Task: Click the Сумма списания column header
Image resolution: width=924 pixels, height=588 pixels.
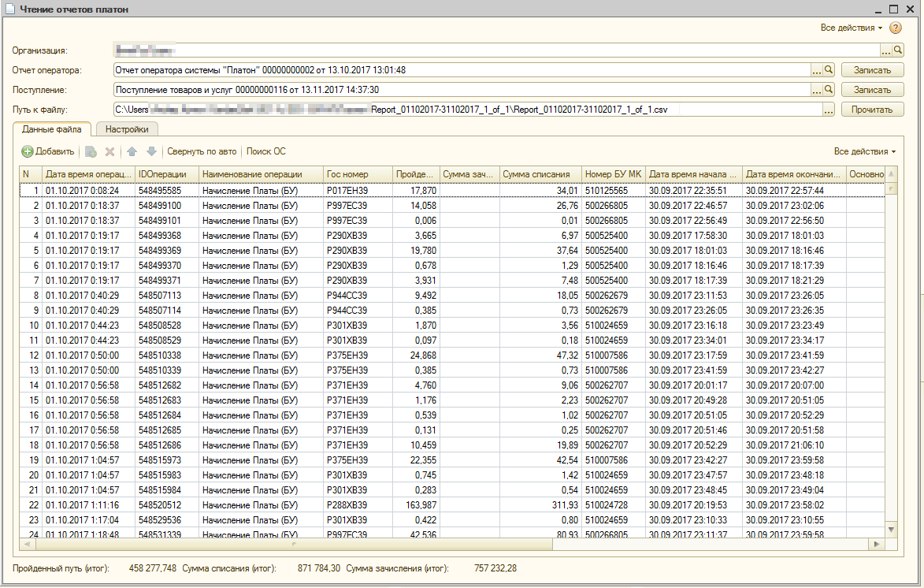Action: tap(540, 174)
